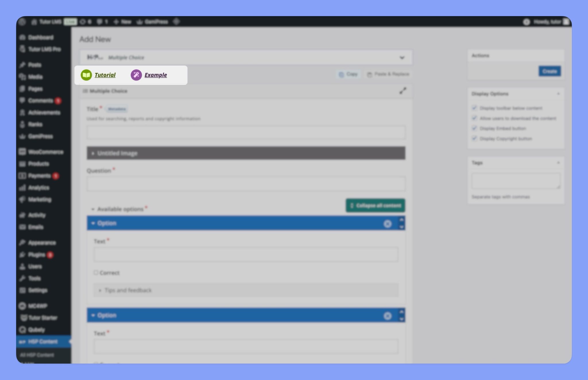The height and width of the screenshot is (380, 588).
Task: Open the Multiple Choice content type dropdown
Action: [x=402, y=58]
